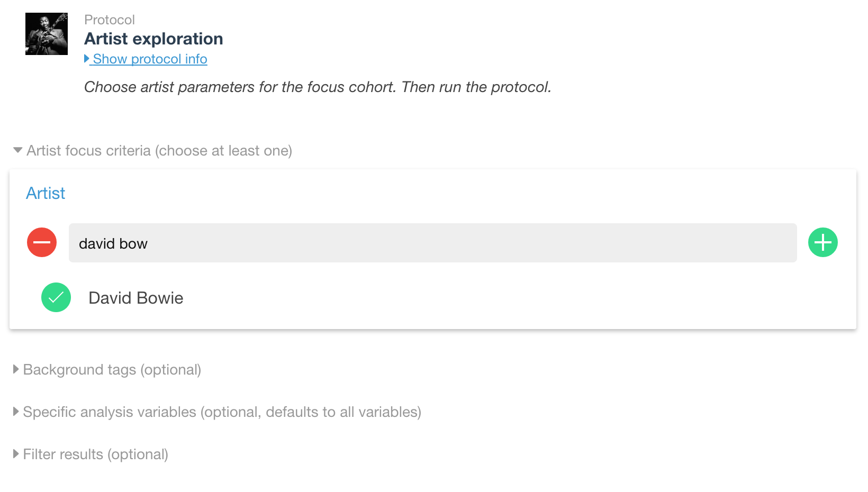This screenshot has height=492, width=868.
Task: Click the Artist focus criteria section label
Action: (159, 151)
